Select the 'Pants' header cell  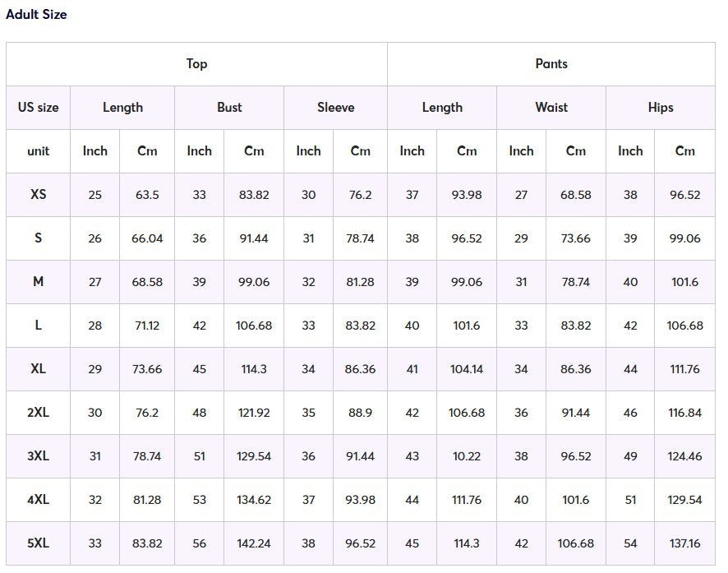coord(551,64)
